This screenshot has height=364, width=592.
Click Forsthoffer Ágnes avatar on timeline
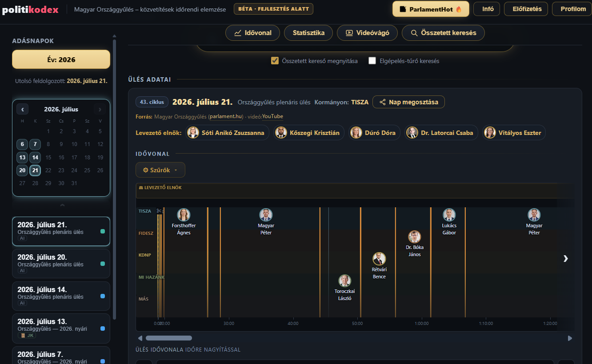pyautogui.click(x=184, y=215)
